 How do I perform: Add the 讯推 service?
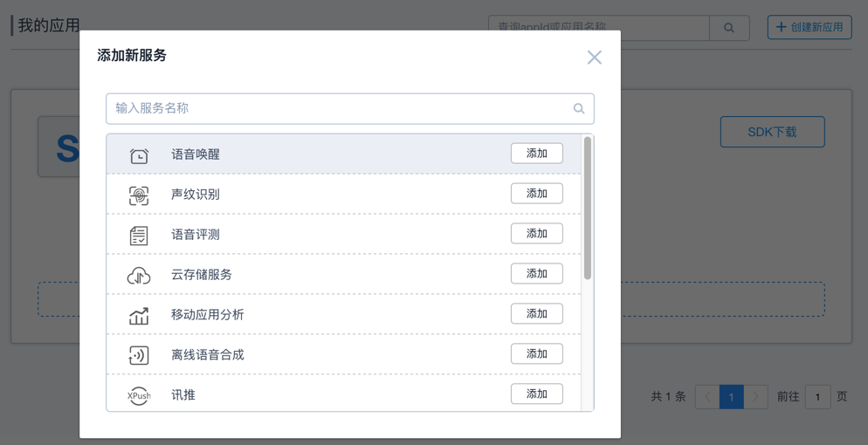536,394
